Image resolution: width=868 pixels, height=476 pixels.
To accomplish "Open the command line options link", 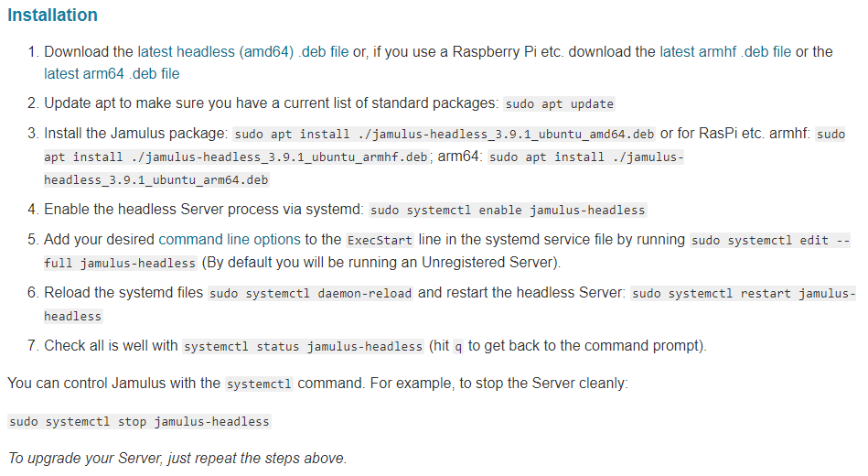I will point(229,239).
